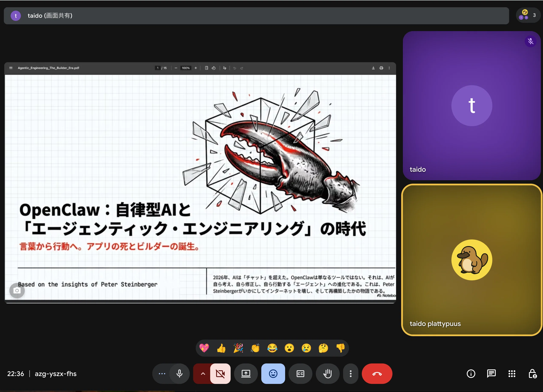Screen dimensions: 543x392
Task: Open the PDF viewer more actions menu
Action: click(x=389, y=68)
